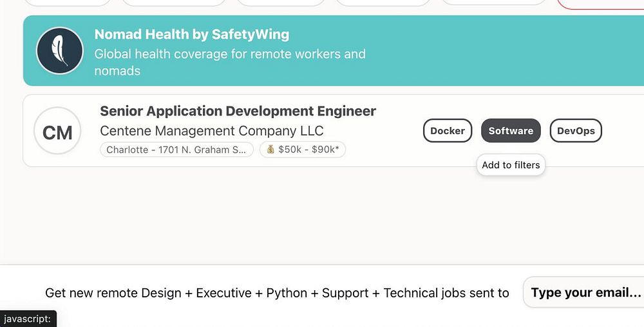Click the money bag salary emoji
Screen dimensions: 644x327
(x=270, y=150)
